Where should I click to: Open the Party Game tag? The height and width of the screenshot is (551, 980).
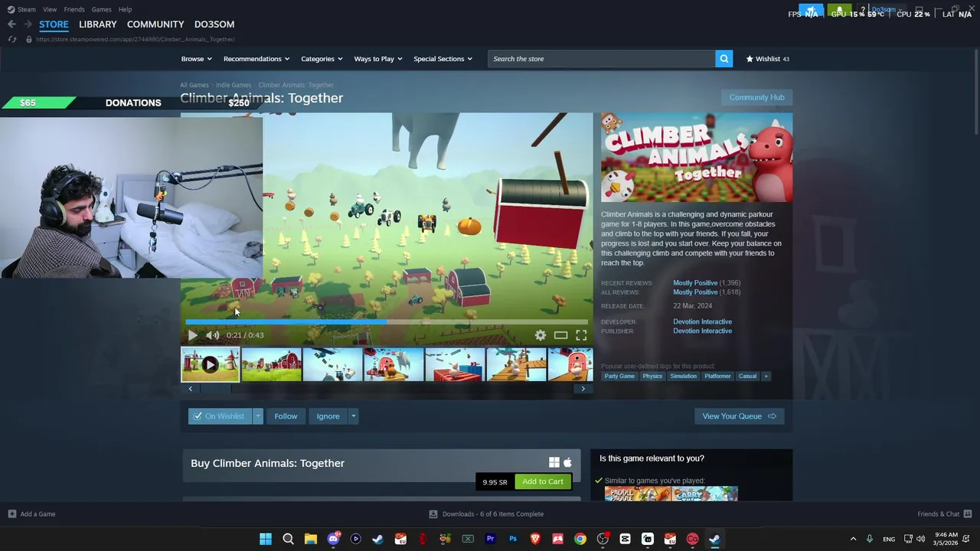[619, 376]
